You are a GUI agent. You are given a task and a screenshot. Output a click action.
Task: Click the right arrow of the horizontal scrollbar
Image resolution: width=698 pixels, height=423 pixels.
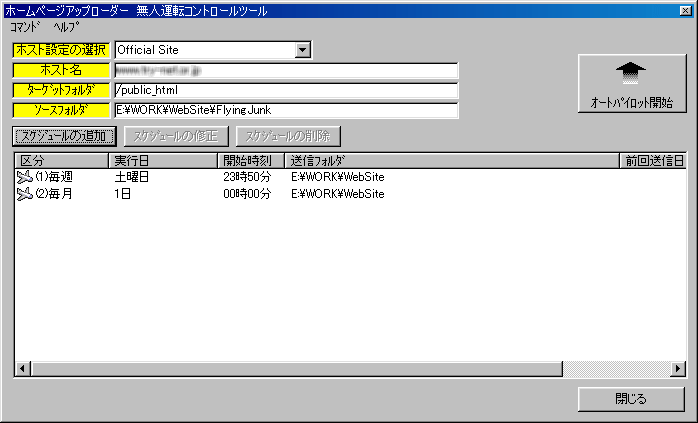pyautogui.click(x=677, y=370)
